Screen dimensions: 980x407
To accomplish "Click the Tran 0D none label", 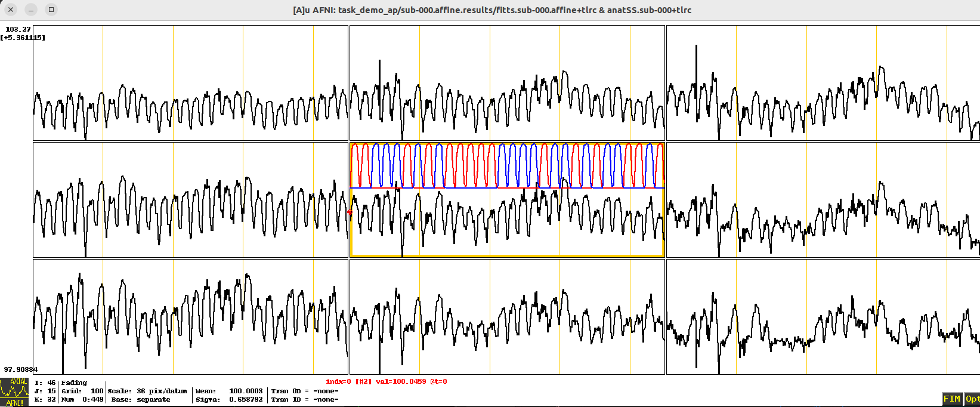I will pos(304,391).
